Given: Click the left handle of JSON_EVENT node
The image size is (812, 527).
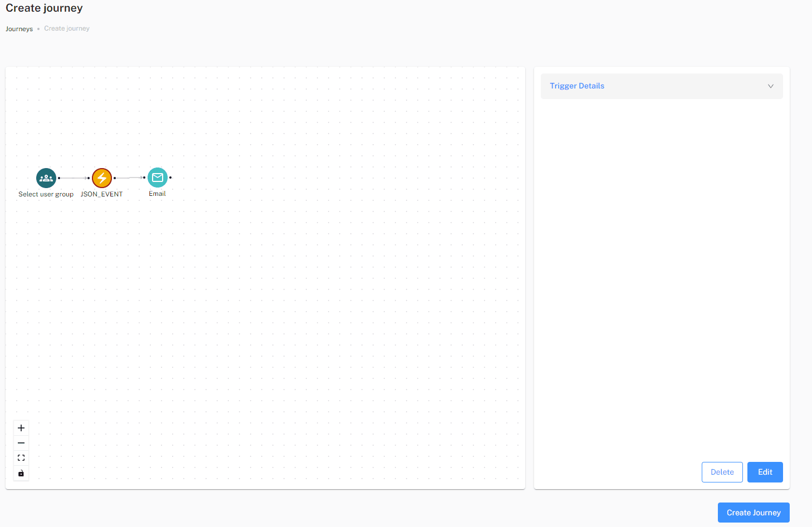Looking at the screenshot, I should 89,178.
